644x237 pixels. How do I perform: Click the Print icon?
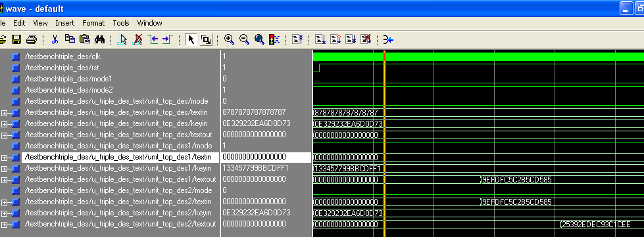[x=32, y=39]
